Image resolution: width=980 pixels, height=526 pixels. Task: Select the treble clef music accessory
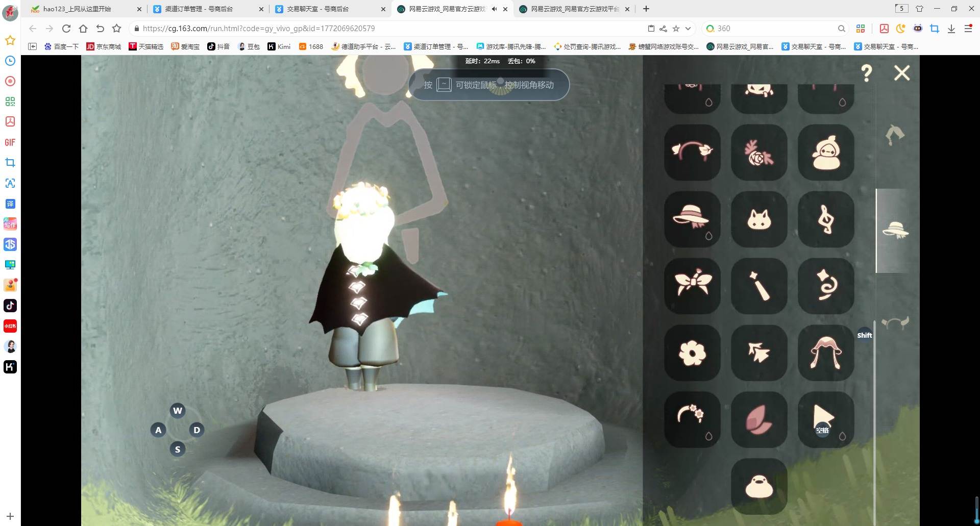tap(825, 219)
